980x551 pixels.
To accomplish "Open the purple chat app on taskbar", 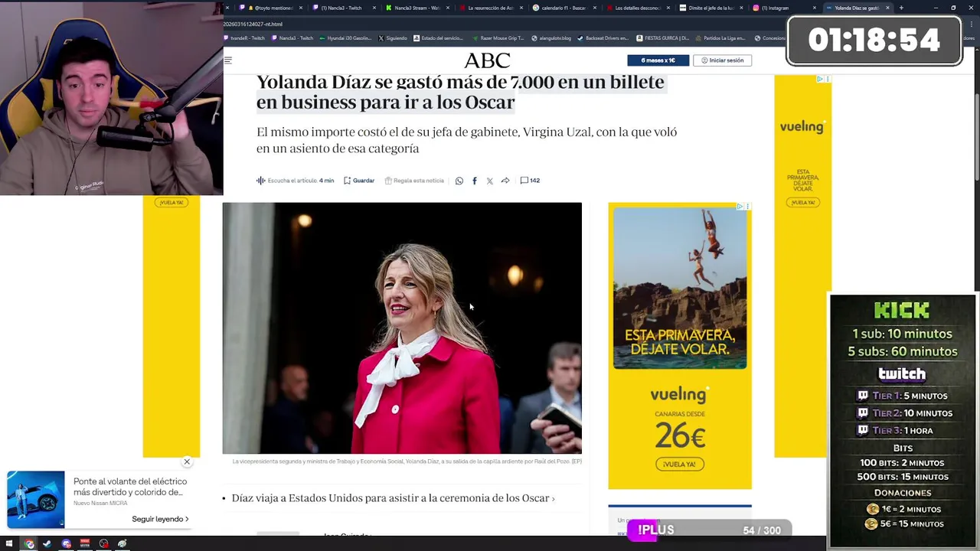I will (x=67, y=544).
